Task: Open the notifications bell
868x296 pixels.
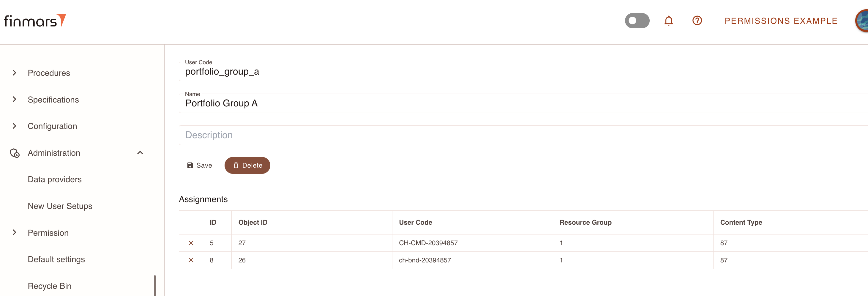Action: click(x=668, y=21)
